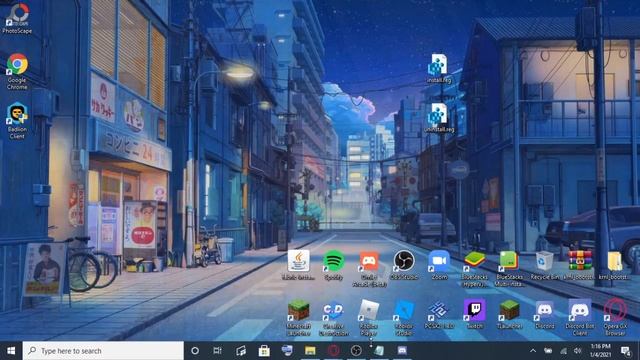Open Microsoft Store from the taskbar
This screenshot has width=640, height=360.
pyautogui.click(x=264, y=351)
